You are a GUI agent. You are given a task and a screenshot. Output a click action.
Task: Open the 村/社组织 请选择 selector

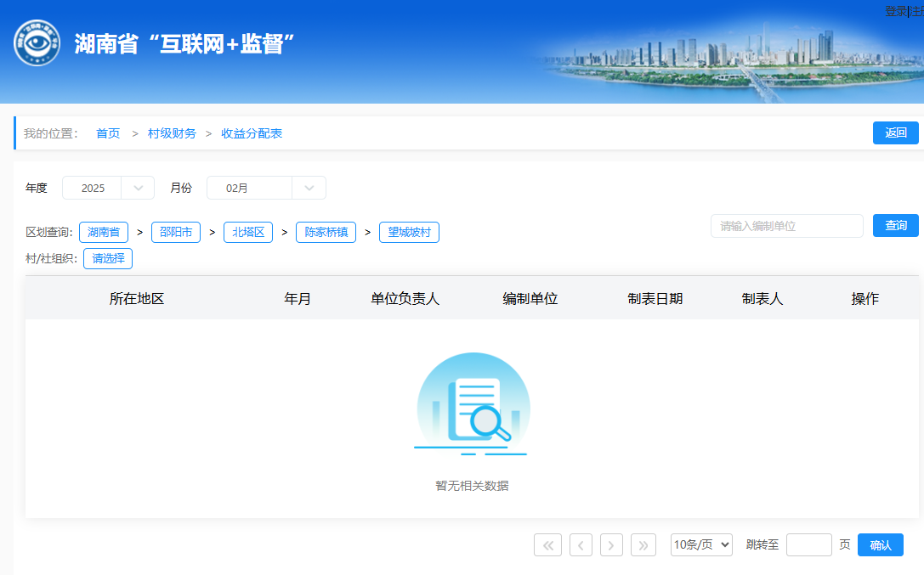(108, 259)
